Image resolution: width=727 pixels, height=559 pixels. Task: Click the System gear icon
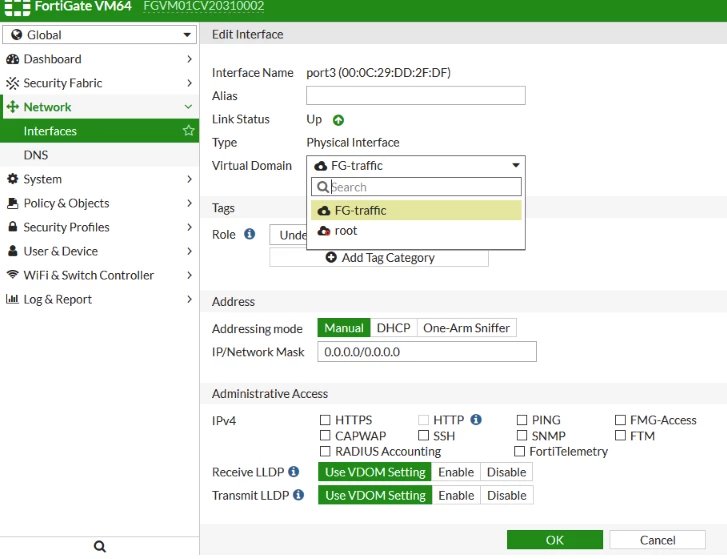[13, 179]
